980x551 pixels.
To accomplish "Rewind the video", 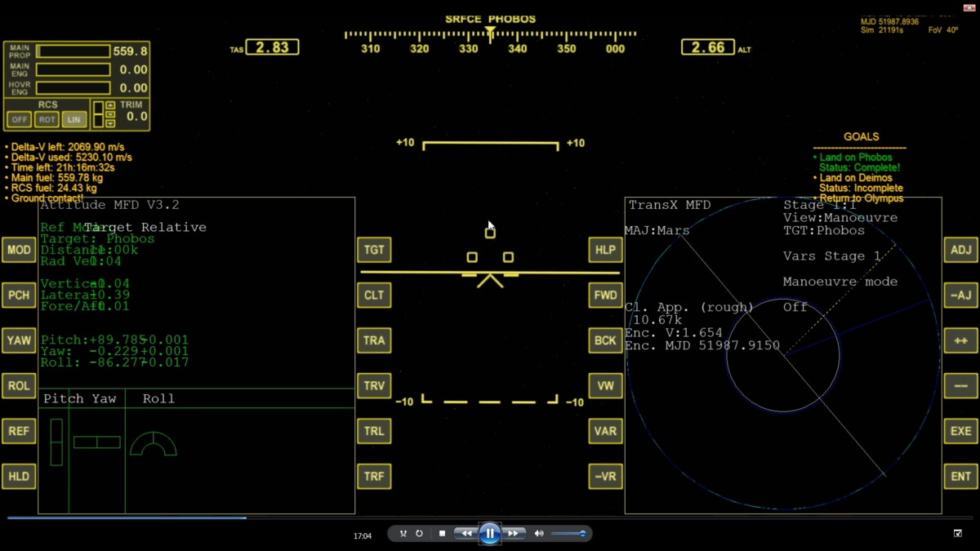I will [465, 534].
